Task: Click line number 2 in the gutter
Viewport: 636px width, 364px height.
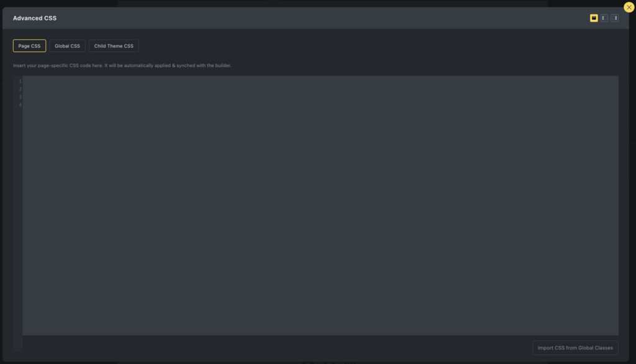Action: click(20, 89)
